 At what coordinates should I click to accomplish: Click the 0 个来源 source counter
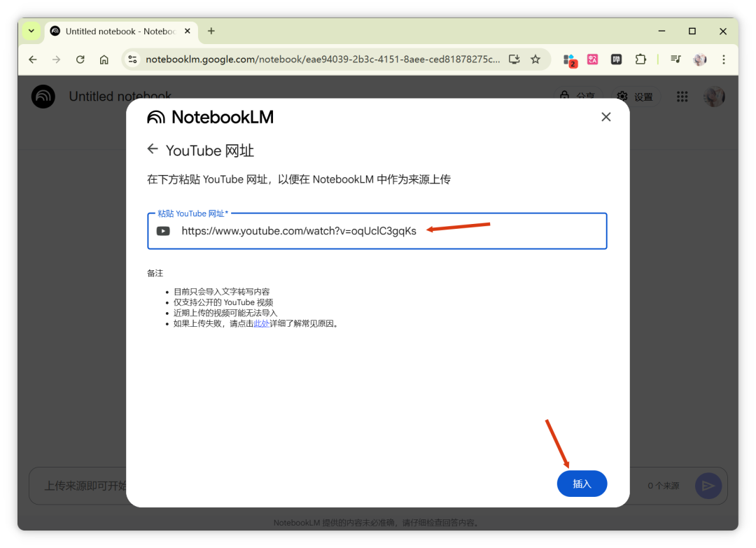coord(664,486)
